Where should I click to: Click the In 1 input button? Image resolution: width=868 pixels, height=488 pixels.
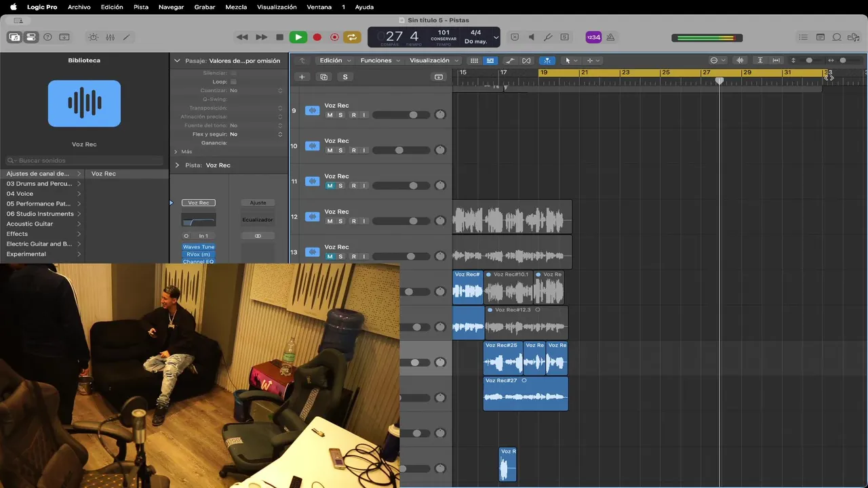tap(203, 236)
